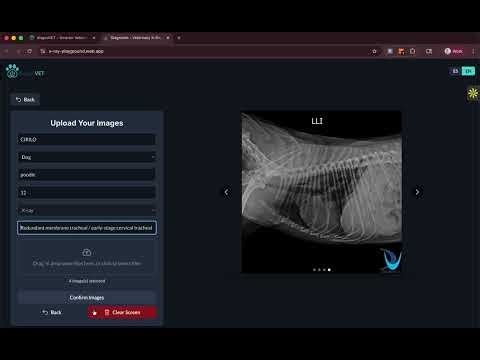Go back with the browser back arrow
This screenshot has width=480, height=360.
pyautogui.click(x=6, y=51)
